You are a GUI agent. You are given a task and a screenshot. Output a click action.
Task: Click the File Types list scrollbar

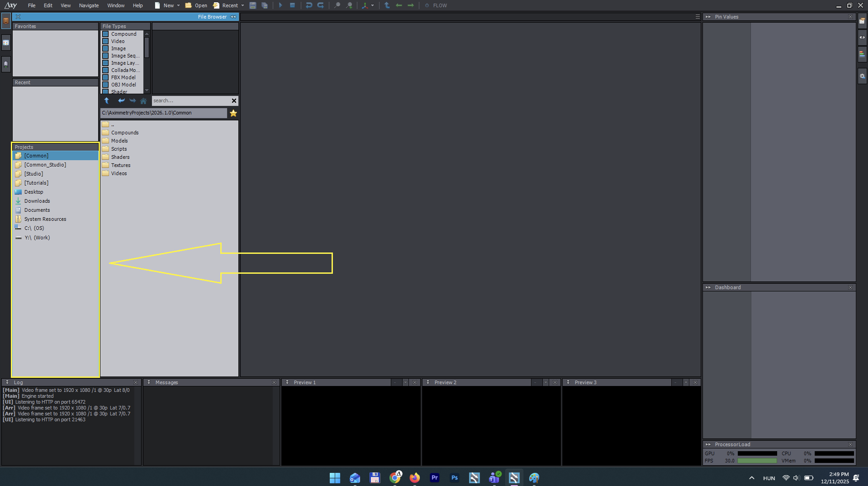[147, 48]
